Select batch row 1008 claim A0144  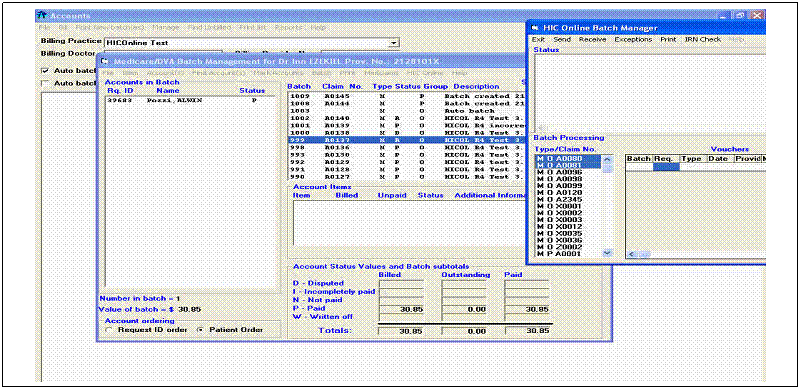point(407,103)
